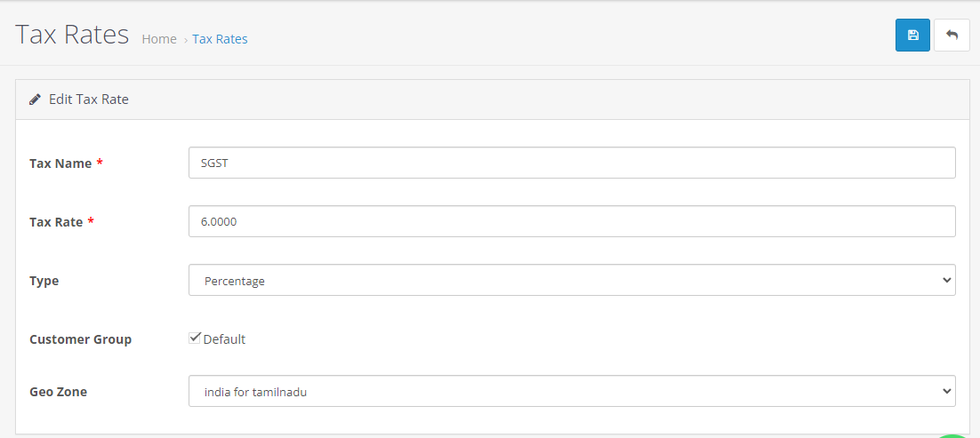Go to Home breadcrumb link
Screen dimensions: 980x438
pos(159,39)
